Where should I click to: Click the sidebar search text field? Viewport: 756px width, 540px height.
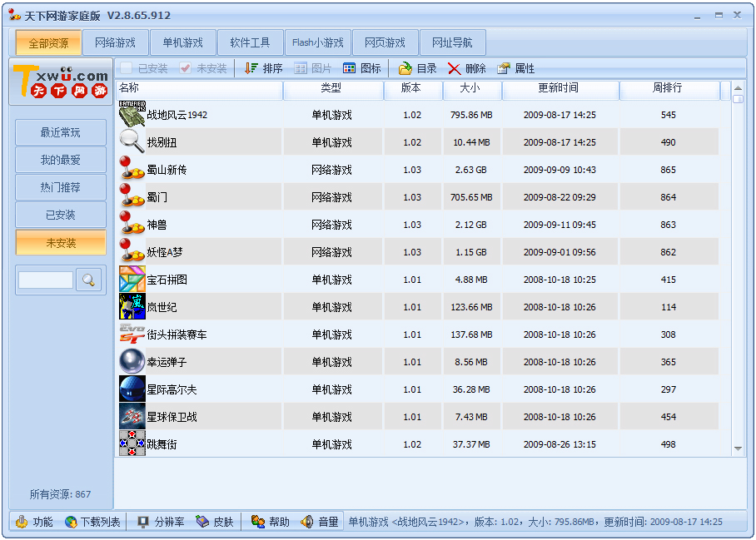pyautogui.click(x=46, y=280)
